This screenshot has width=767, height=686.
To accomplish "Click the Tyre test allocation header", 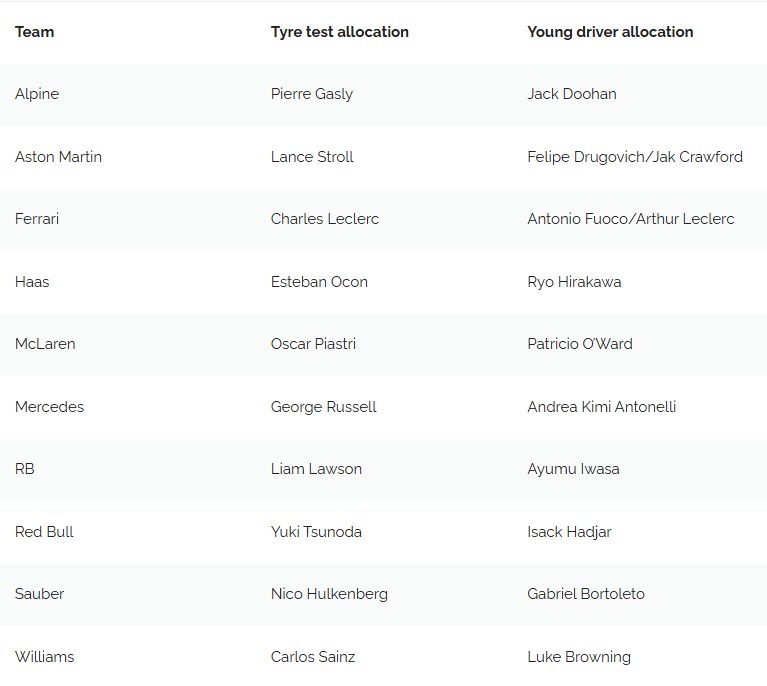I will pyautogui.click(x=339, y=32).
